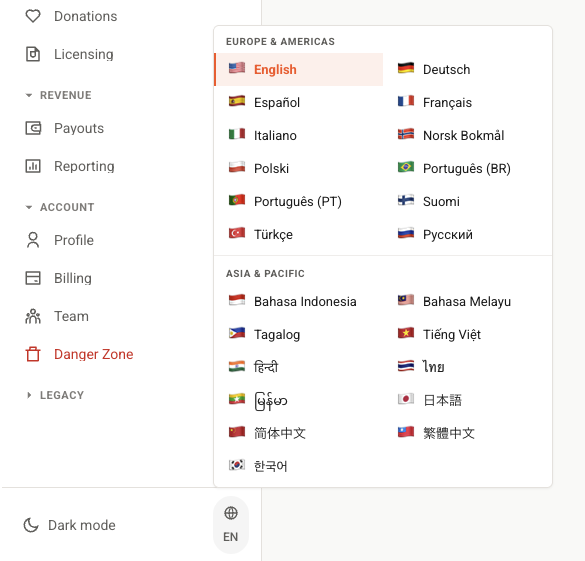
Task: Open the Licensing sidebar link
Action: [x=84, y=54]
